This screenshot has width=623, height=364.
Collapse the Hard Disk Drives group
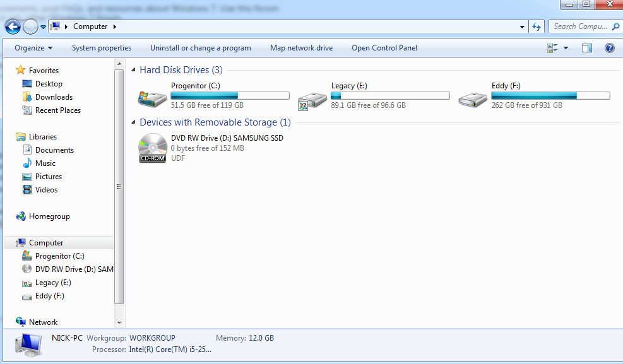[x=134, y=70]
